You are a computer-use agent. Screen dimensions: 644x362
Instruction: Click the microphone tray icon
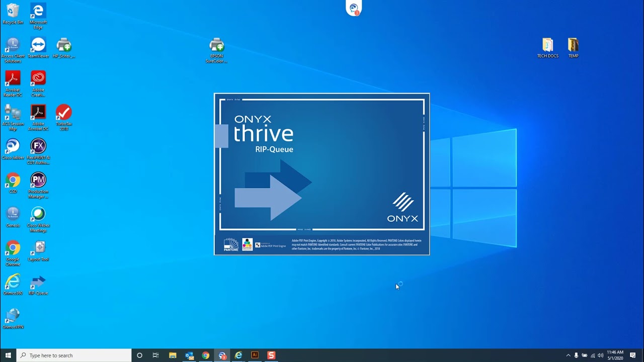coord(576,355)
